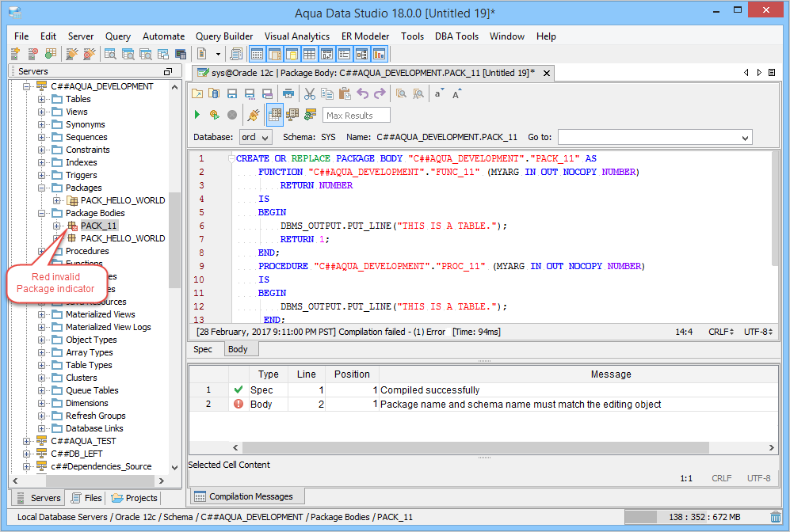Click the Max Results input field
This screenshot has height=532, width=790.
(356, 116)
